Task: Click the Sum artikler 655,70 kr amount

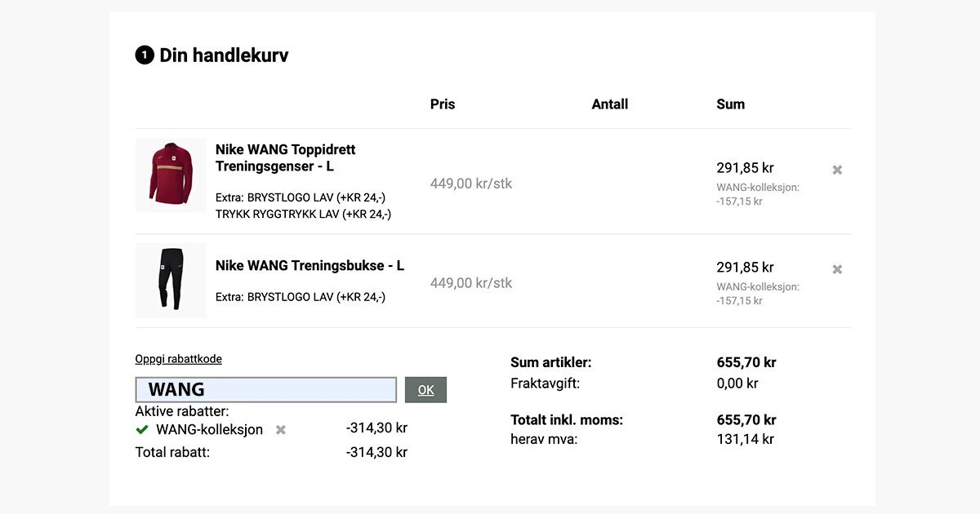Action: point(746,362)
